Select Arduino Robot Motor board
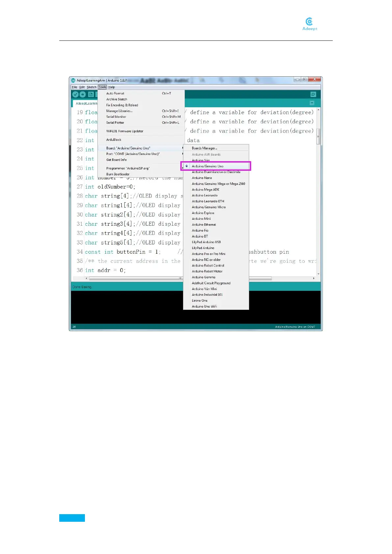This screenshot has height=554, width=392. point(216,271)
